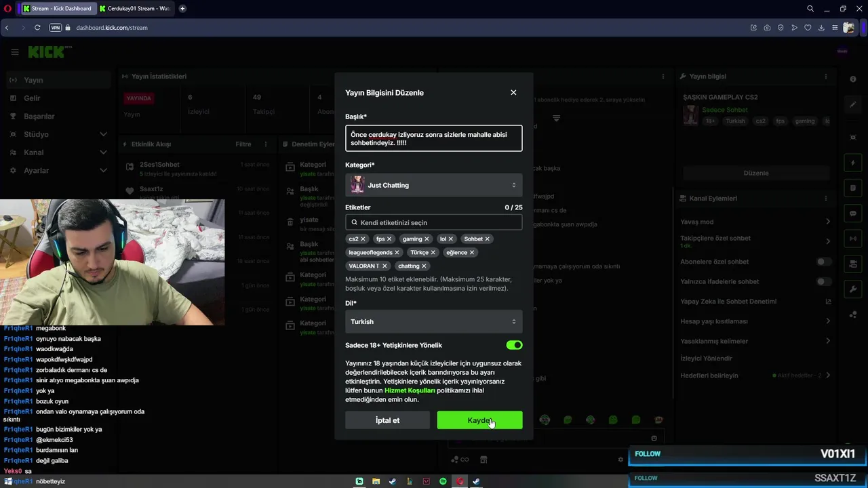Open Hesap yaşı kısıtlaması arrow
The height and width of the screenshot is (488, 868).
[828, 321]
